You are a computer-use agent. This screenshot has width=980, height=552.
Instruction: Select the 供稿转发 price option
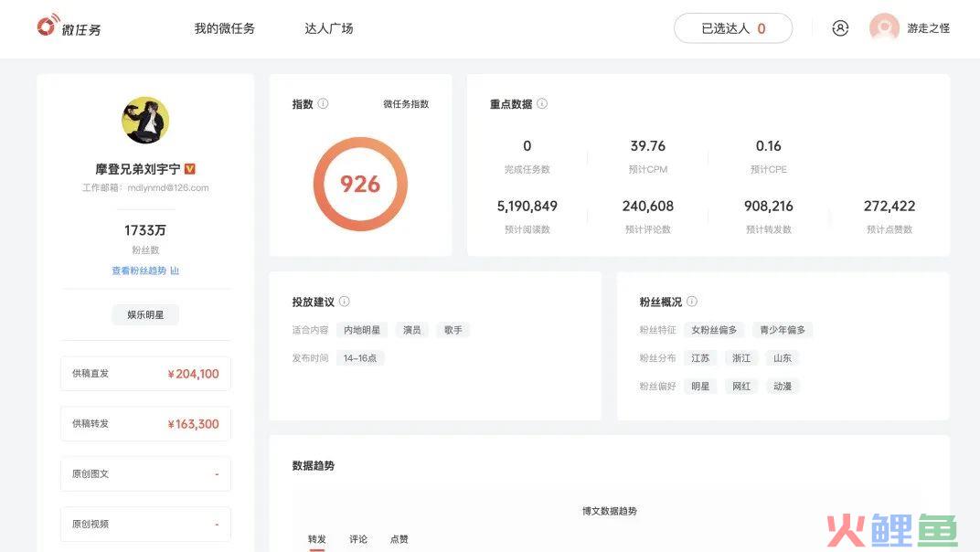tap(145, 424)
